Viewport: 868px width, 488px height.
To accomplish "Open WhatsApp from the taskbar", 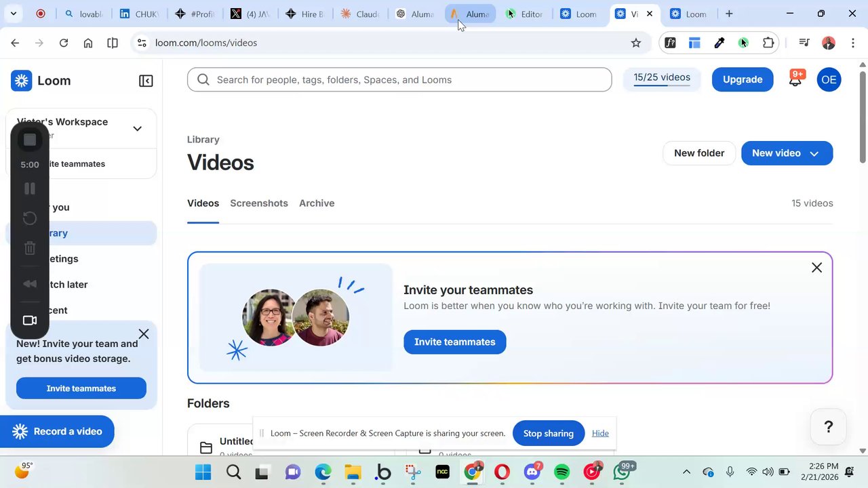I will coord(623,472).
